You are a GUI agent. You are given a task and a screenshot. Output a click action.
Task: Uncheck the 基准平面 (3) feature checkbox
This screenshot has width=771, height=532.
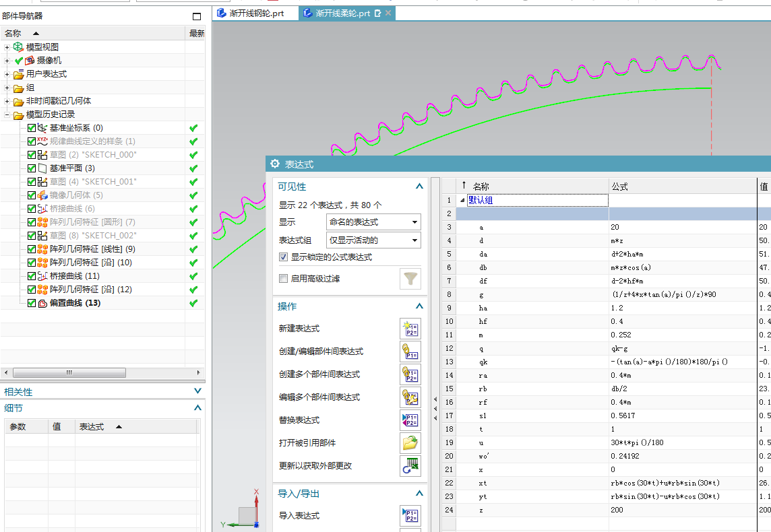32,168
